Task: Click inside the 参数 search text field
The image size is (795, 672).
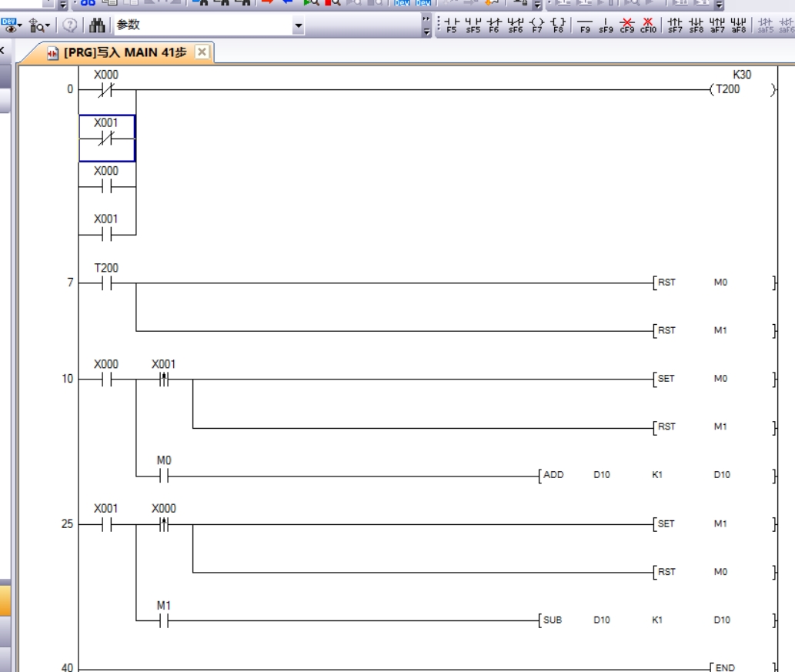Action: coord(200,27)
